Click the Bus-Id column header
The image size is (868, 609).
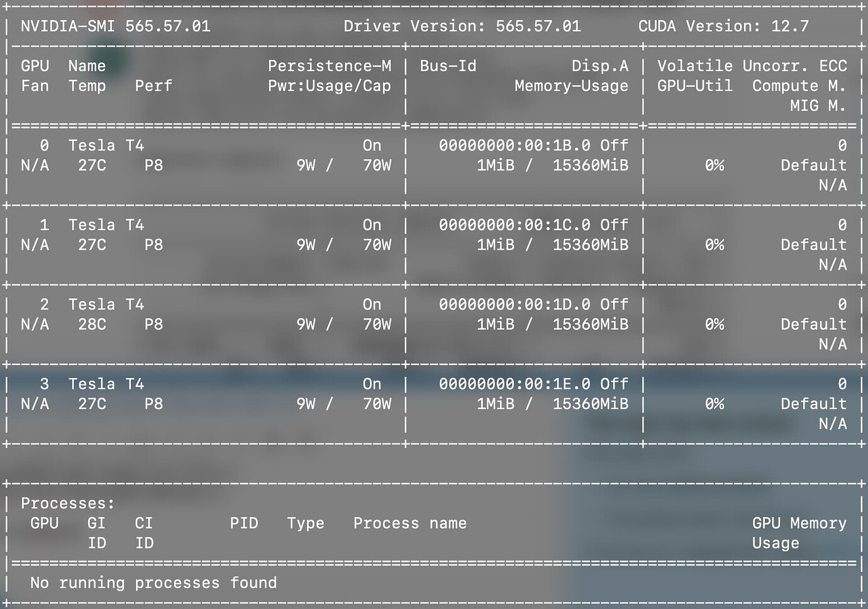tap(448, 66)
